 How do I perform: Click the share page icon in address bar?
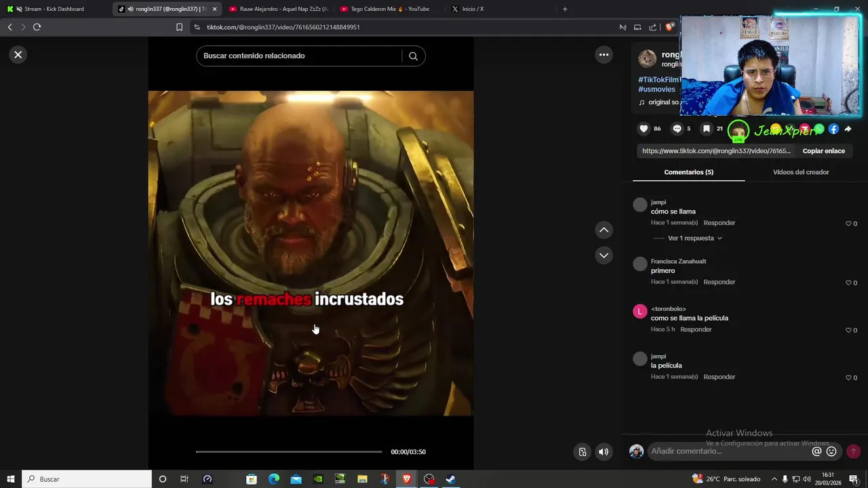pos(652,27)
